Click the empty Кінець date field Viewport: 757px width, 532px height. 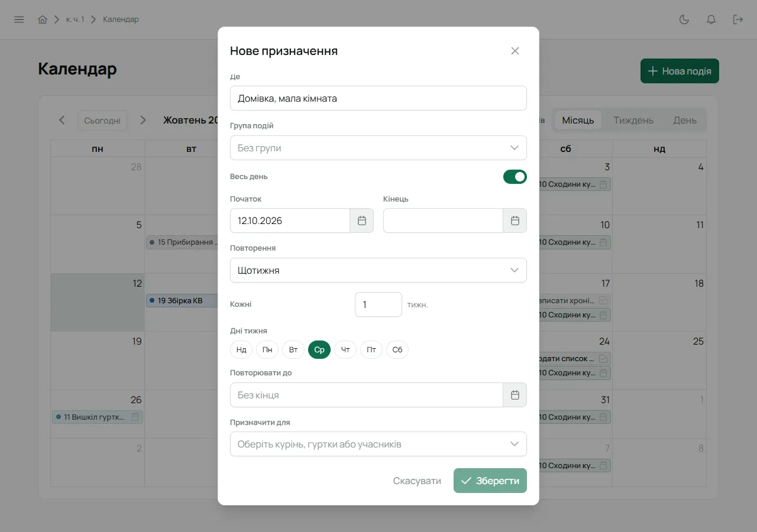click(x=444, y=220)
